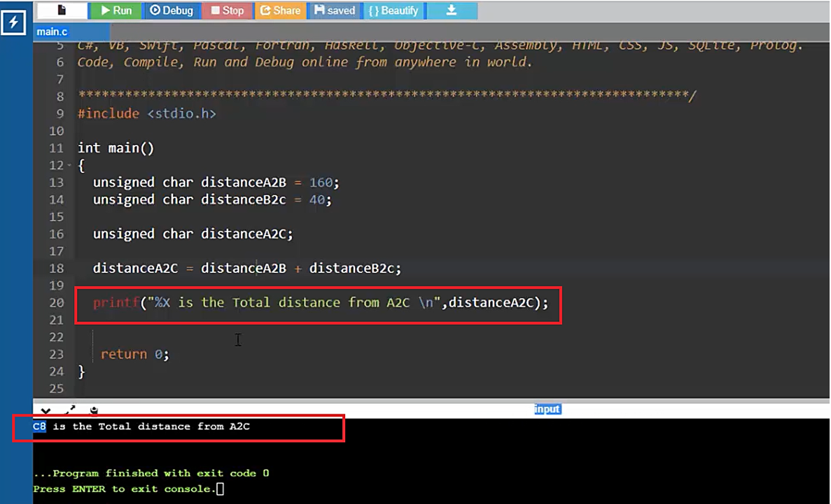Download the source code via download icon
The image size is (831, 504).
[451, 10]
